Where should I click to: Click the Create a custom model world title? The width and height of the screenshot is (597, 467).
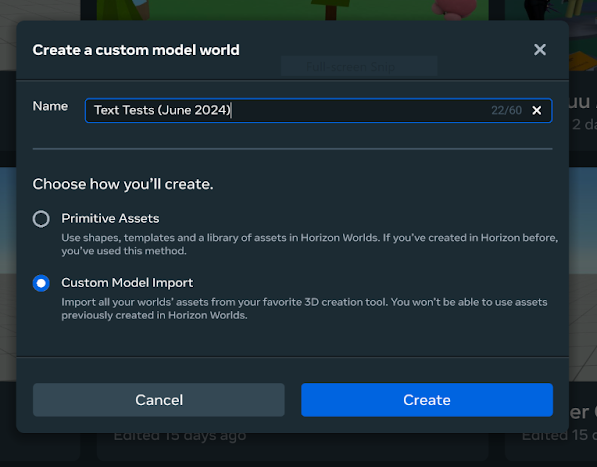(136, 50)
